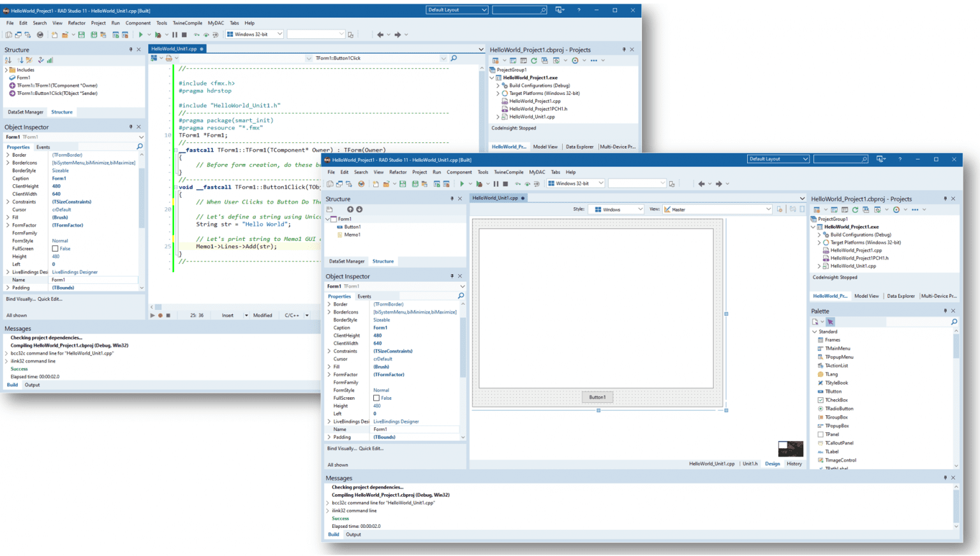Click the more options dots in front Projects toolbar
Image resolution: width=980 pixels, height=556 pixels.
pos(914,209)
